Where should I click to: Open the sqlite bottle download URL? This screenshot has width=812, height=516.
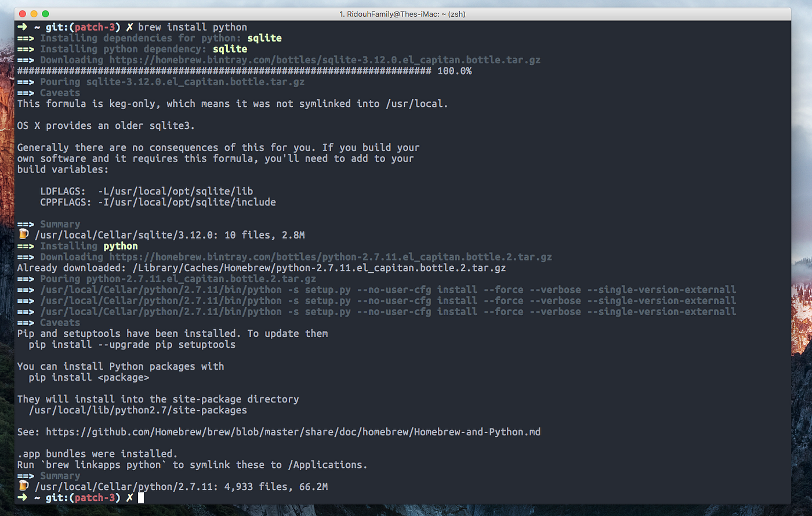point(325,60)
